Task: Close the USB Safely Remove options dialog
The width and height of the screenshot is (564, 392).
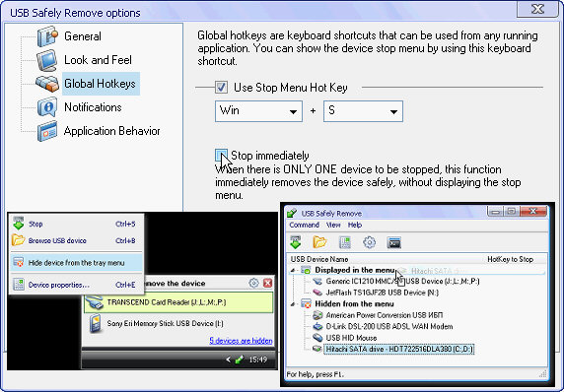Action: [x=537, y=9]
